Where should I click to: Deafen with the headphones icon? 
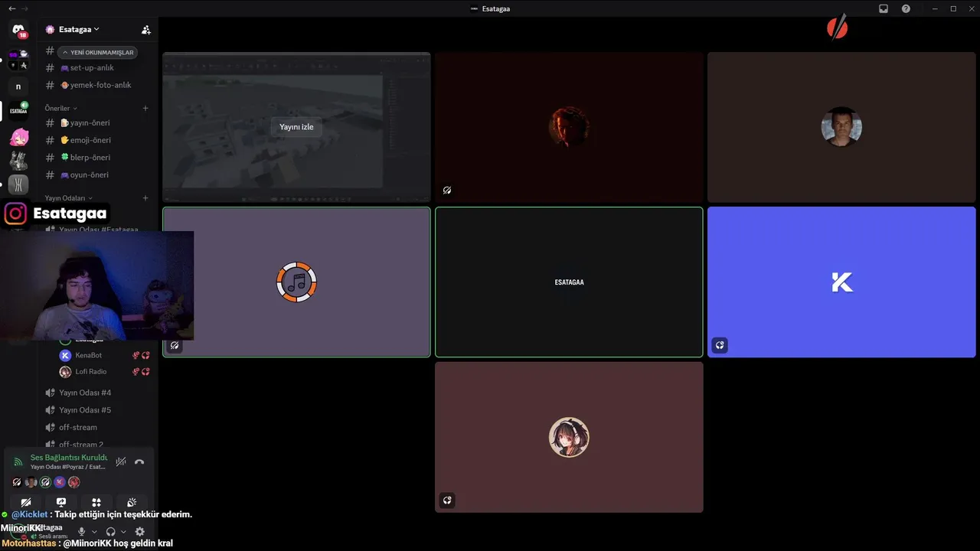[x=110, y=532]
